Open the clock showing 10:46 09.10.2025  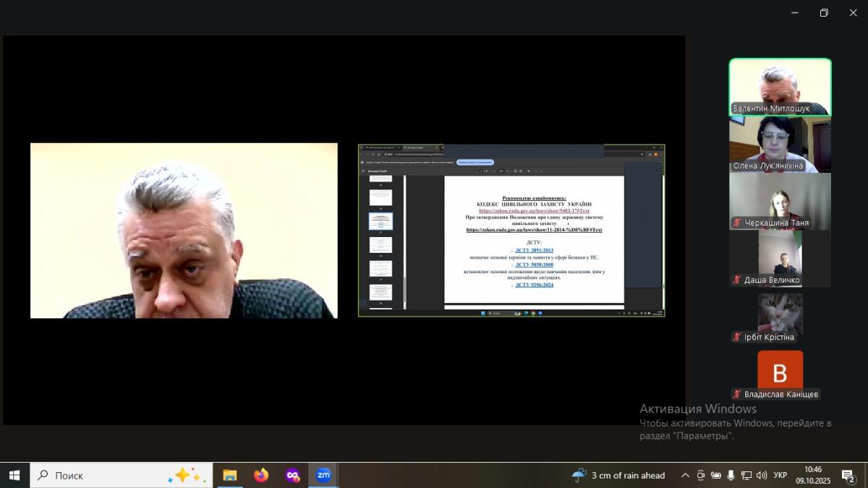click(812, 475)
